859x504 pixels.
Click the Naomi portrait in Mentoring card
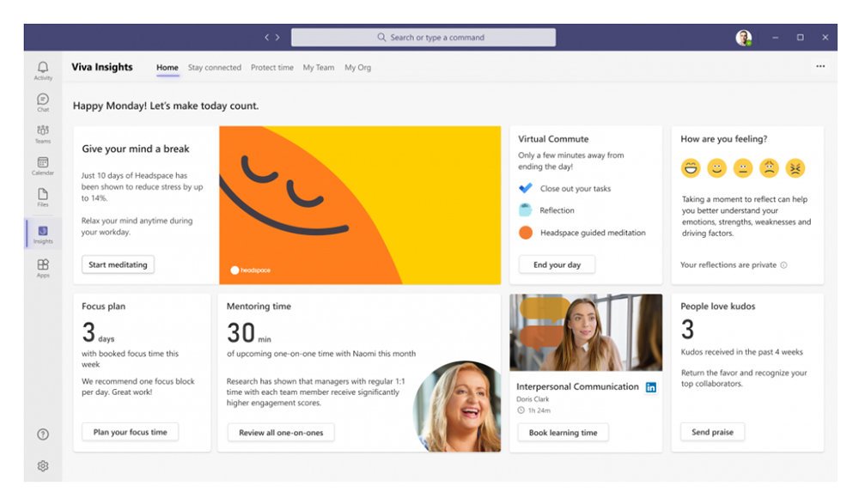pos(458,406)
